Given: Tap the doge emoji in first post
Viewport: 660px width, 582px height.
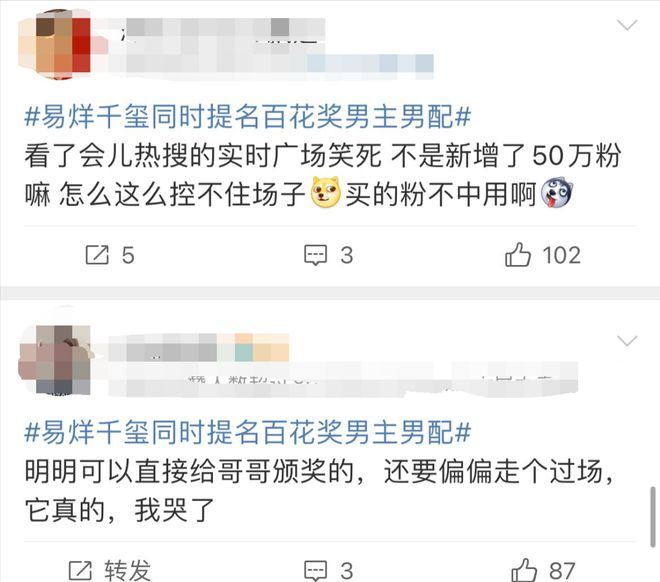Looking at the screenshot, I should point(325,193).
